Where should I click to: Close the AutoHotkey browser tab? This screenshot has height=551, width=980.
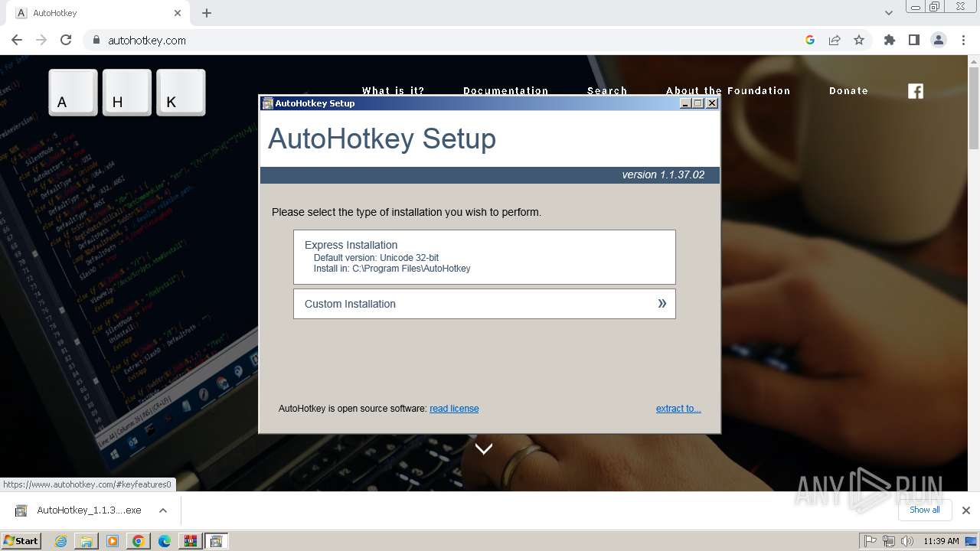(178, 13)
